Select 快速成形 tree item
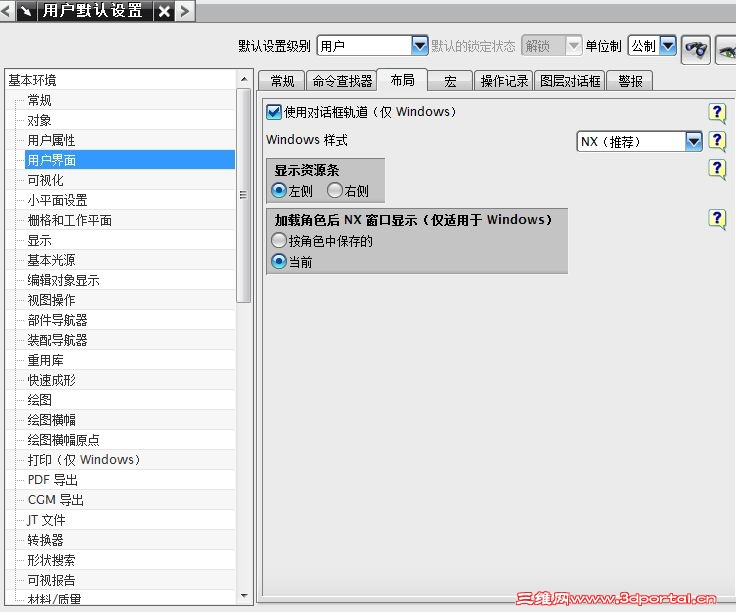Viewport: 736px width, 612px height. tap(52, 380)
